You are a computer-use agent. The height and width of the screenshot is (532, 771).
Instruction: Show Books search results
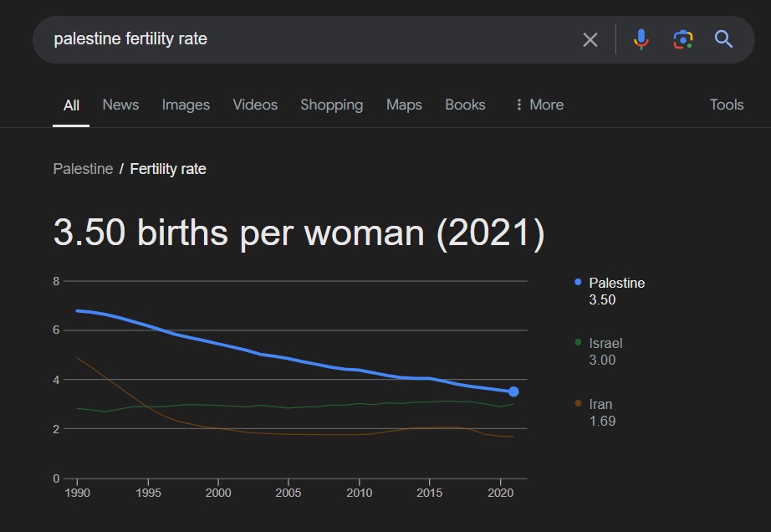[x=465, y=105]
